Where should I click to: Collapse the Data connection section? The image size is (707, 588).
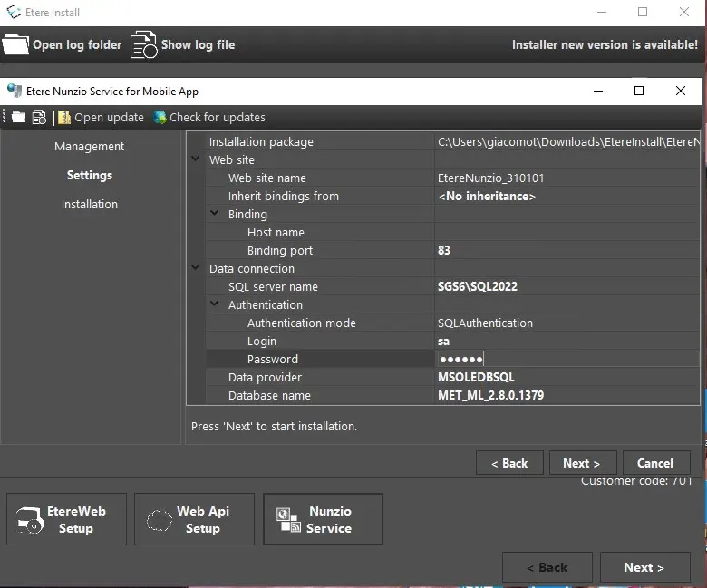196,268
